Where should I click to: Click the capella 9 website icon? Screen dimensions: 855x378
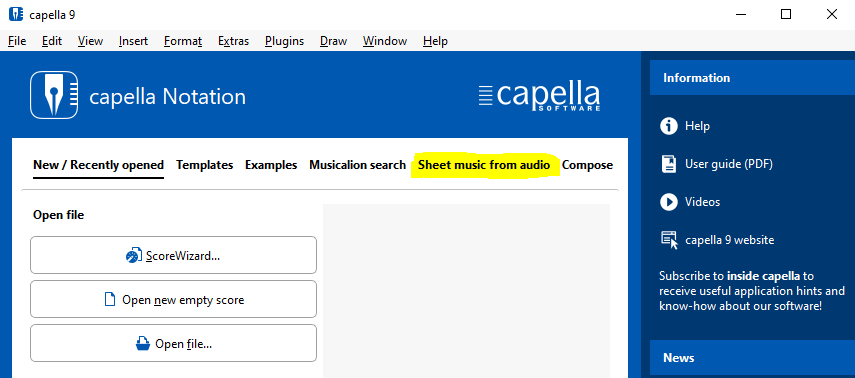[x=669, y=240]
